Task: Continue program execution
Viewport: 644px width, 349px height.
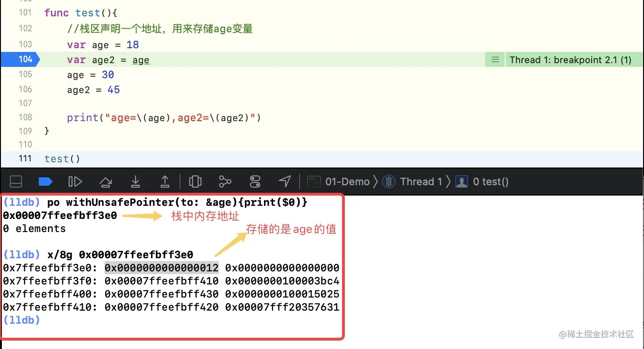Action: click(x=75, y=182)
